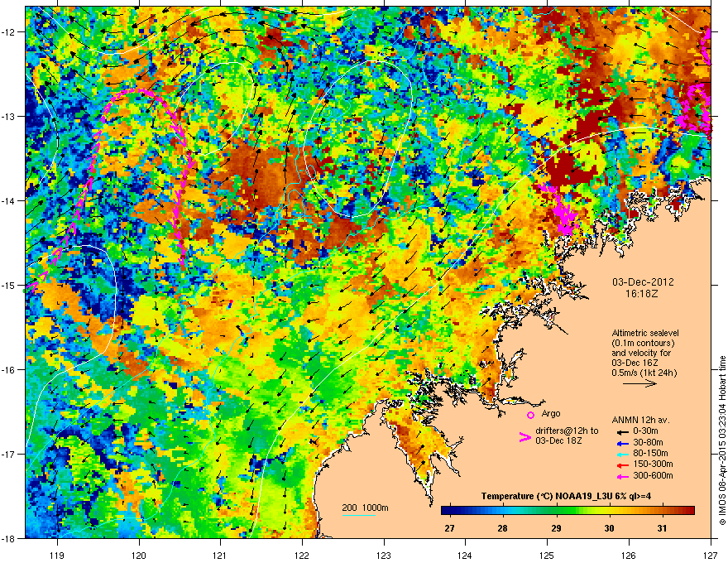
Task: Click the time text 16:18Z
Action: (642, 294)
